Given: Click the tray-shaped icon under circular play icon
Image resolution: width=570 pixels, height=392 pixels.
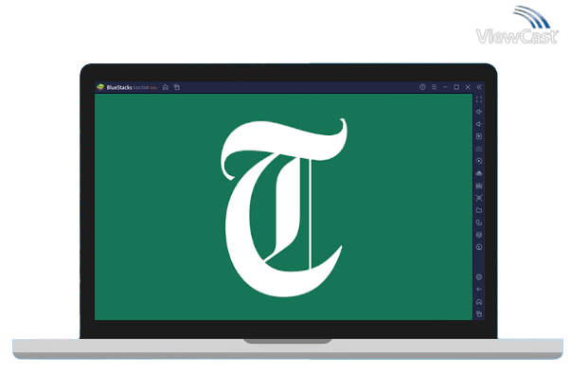Looking at the screenshot, I should (x=479, y=173).
